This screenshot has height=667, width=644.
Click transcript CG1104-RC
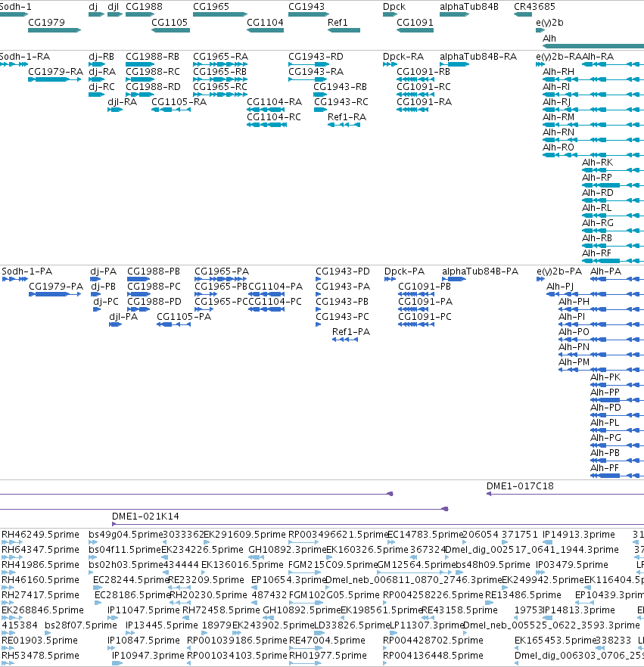coord(266,125)
